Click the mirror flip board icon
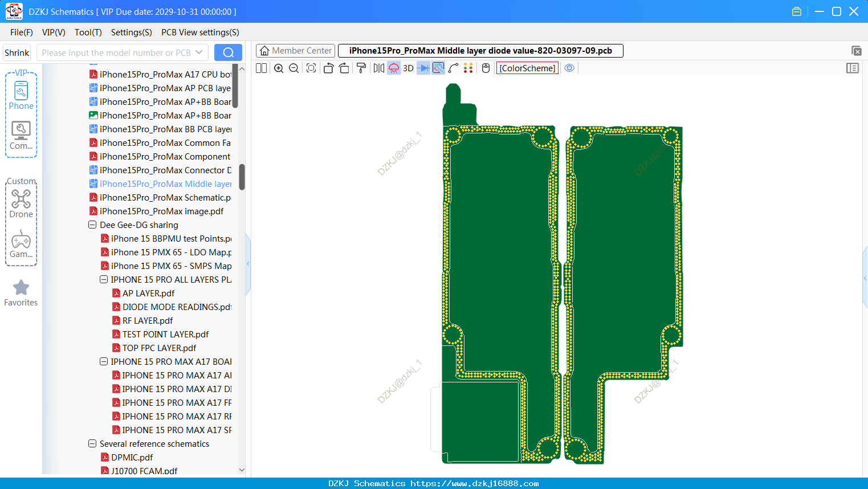The width and height of the screenshot is (868, 489). point(378,68)
